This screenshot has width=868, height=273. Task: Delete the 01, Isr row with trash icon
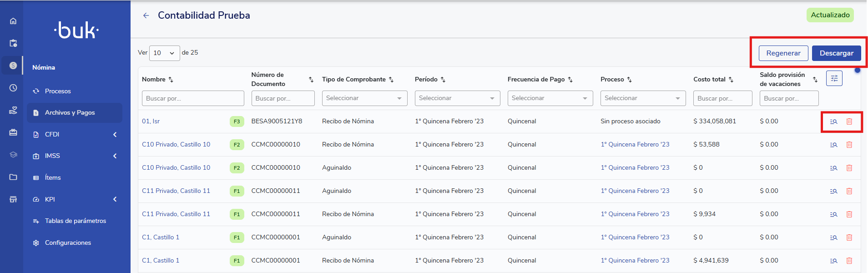point(849,121)
